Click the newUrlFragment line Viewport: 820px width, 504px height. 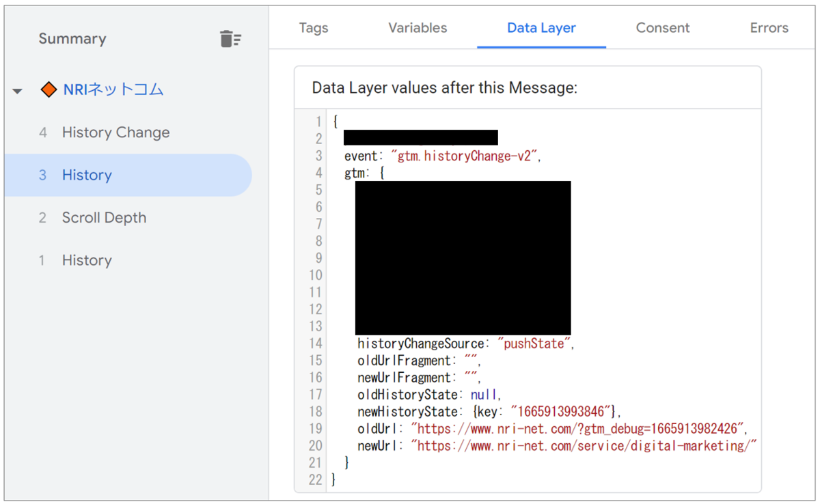(x=419, y=378)
